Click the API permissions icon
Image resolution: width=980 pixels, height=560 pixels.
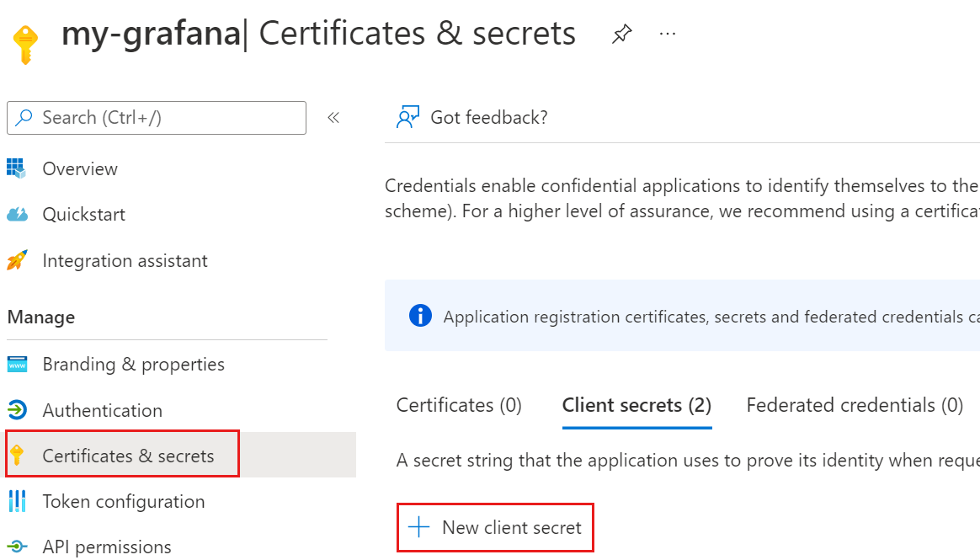[x=17, y=547]
